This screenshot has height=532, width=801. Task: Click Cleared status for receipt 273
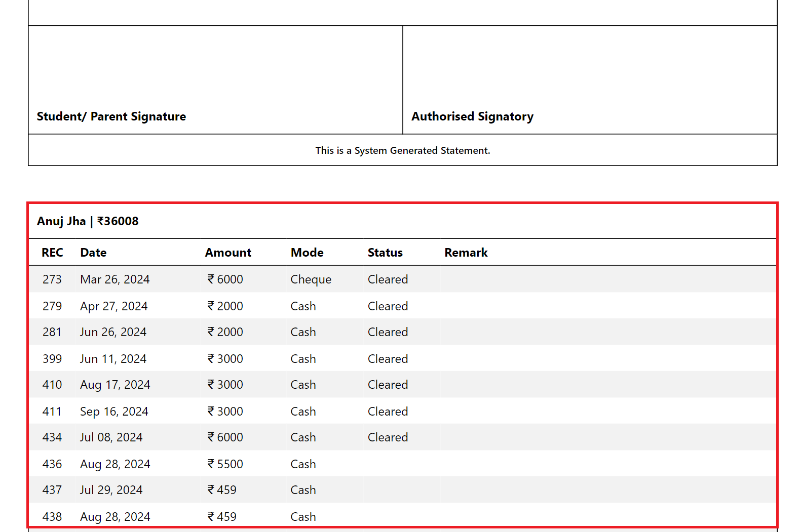click(388, 279)
